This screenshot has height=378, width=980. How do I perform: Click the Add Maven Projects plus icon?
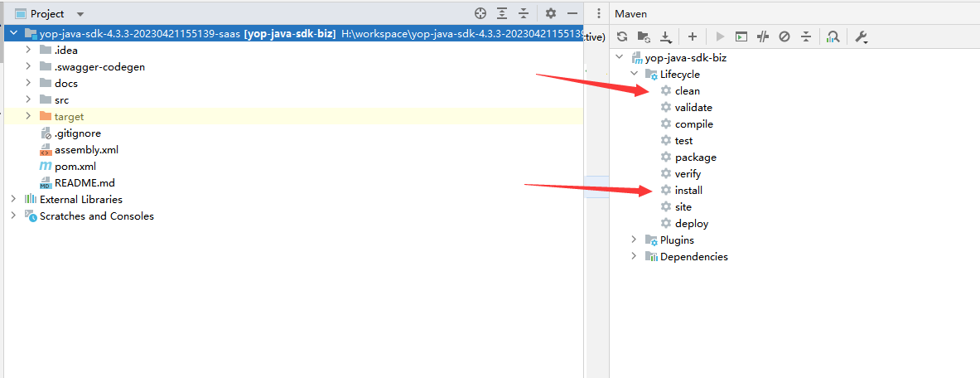693,36
